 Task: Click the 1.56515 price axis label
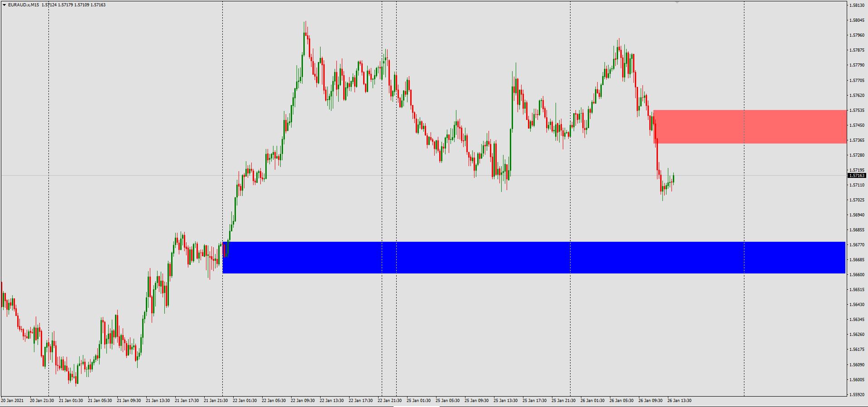(857, 290)
